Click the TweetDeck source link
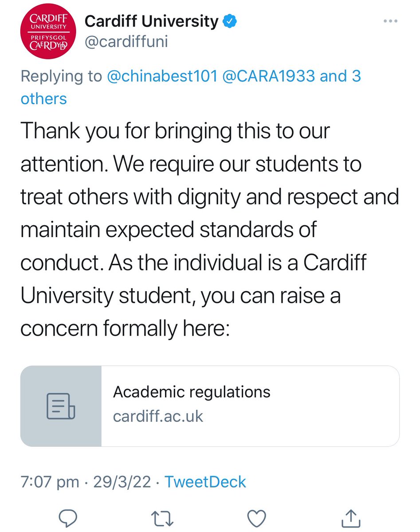 point(205,482)
